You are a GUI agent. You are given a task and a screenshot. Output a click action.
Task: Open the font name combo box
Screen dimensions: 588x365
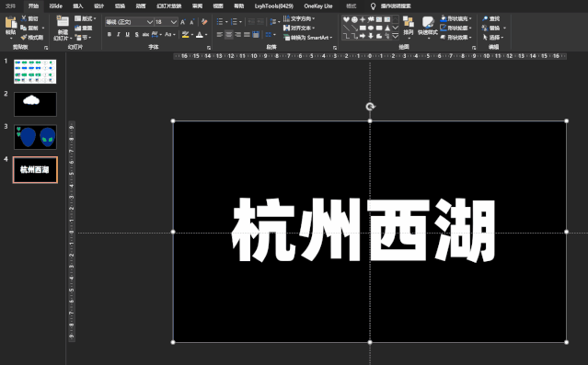pyautogui.click(x=130, y=22)
